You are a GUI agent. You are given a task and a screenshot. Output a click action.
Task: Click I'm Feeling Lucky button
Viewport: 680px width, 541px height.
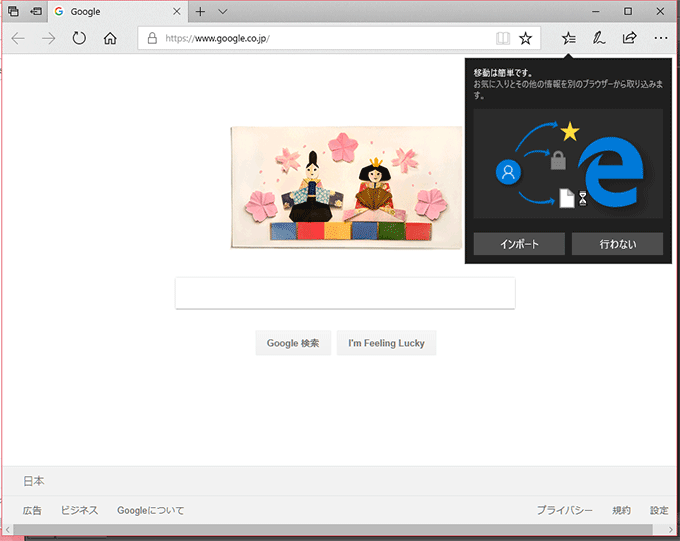(x=386, y=343)
